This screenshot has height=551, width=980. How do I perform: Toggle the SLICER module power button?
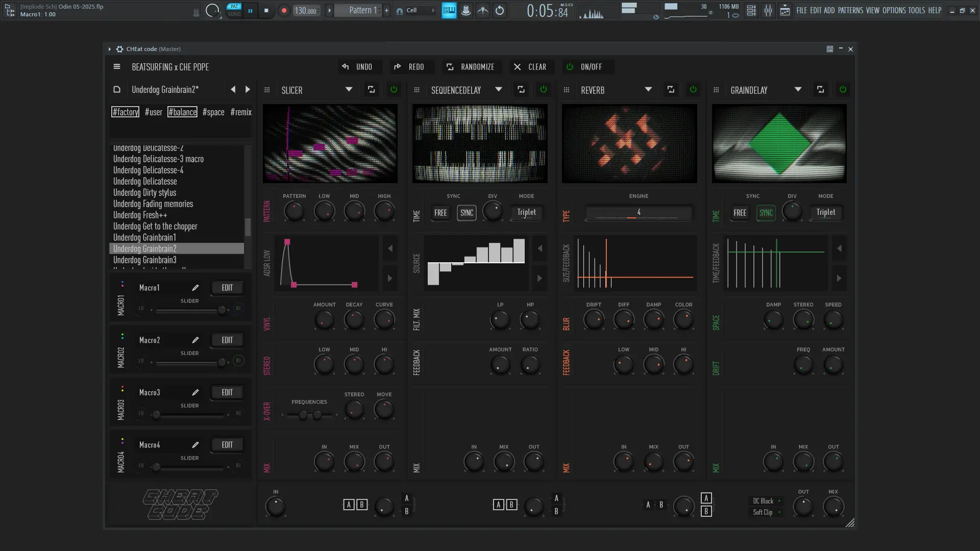click(394, 90)
